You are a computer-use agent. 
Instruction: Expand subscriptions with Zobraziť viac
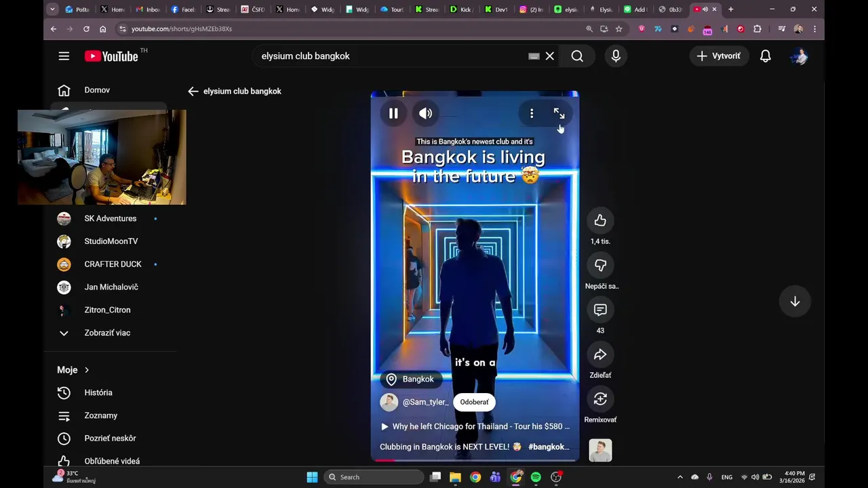(108, 333)
